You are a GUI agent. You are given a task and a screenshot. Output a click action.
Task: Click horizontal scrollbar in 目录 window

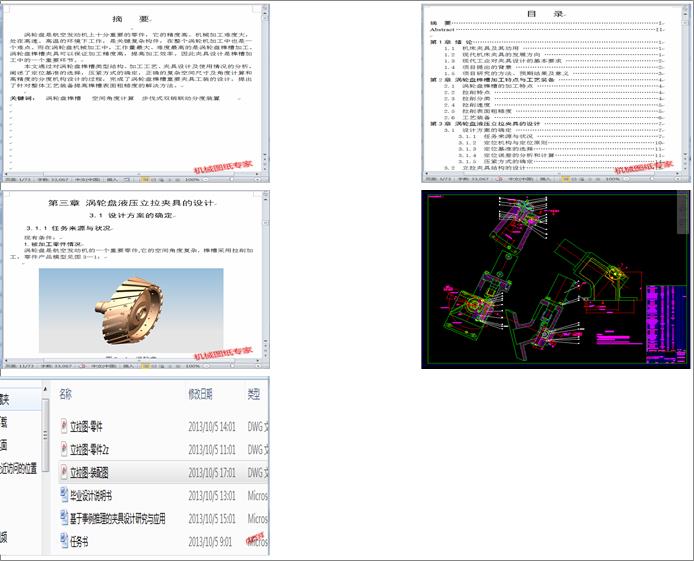pyautogui.click(x=552, y=173)
